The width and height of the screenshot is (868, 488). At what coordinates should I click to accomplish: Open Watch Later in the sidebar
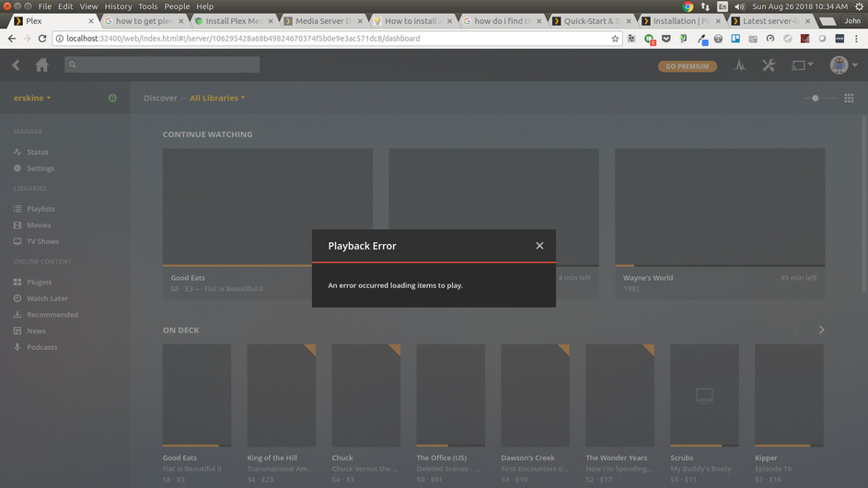click(47, 298)
